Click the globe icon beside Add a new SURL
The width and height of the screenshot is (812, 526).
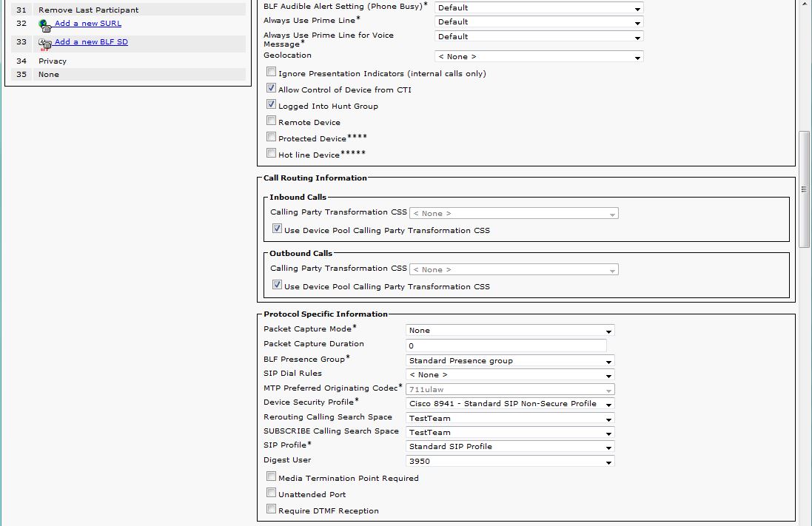pos(45,25)
